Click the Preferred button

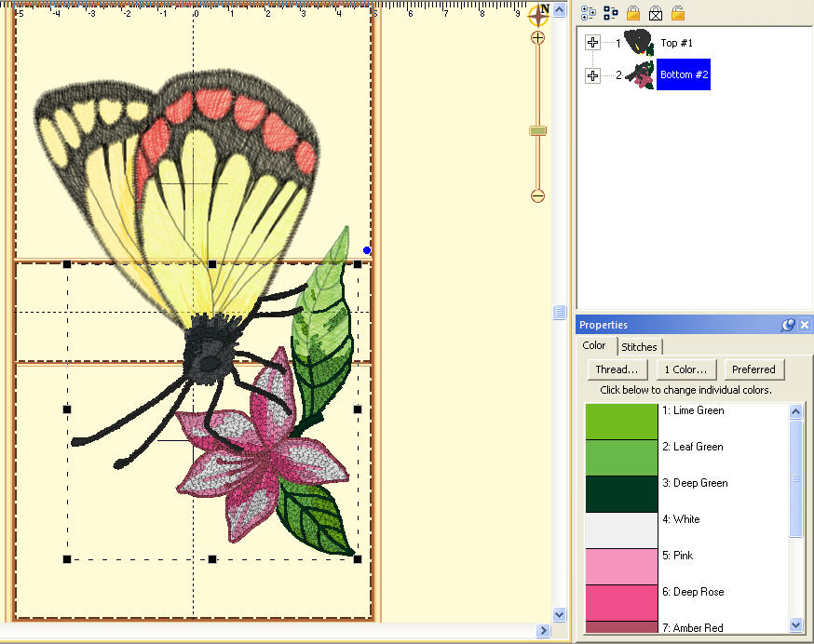click(x=753, y=369)
